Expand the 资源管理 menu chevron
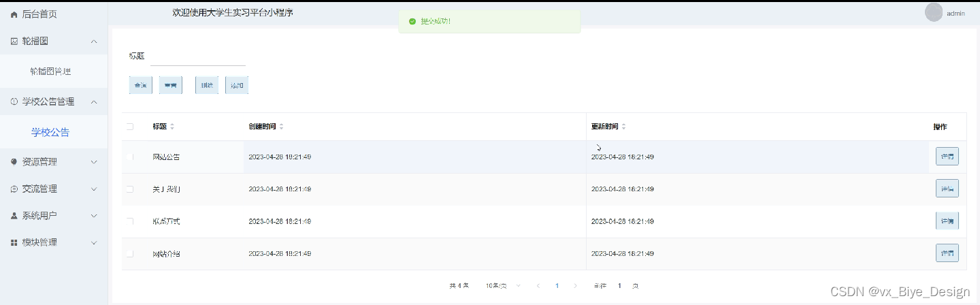The image size is (980, 305). (94, 162)
